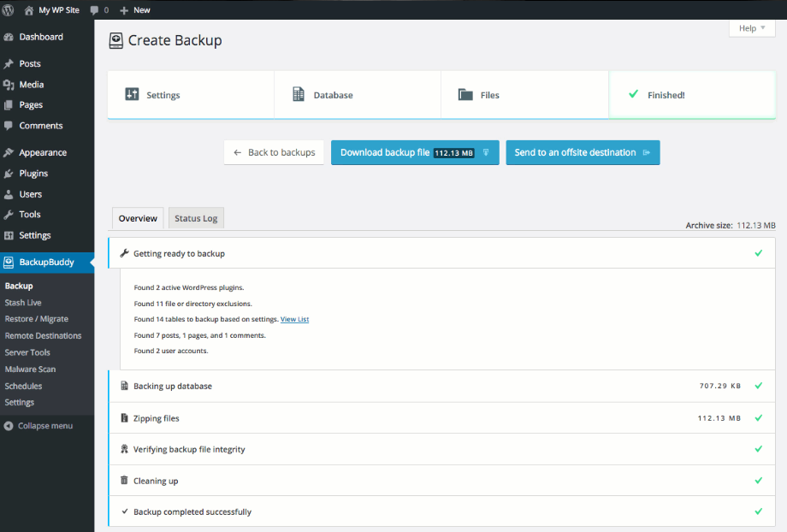Click the Finished! step label

[x=666, y=95]
